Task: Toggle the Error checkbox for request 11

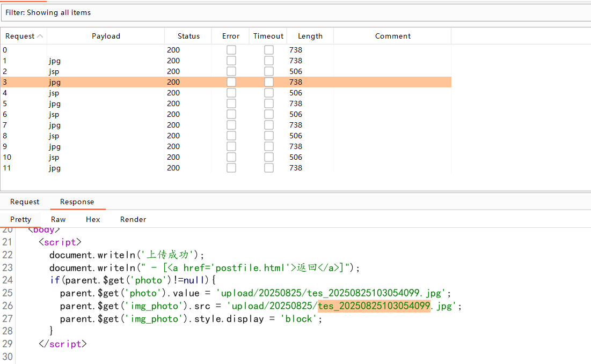Action: click(x=231, y=168)
